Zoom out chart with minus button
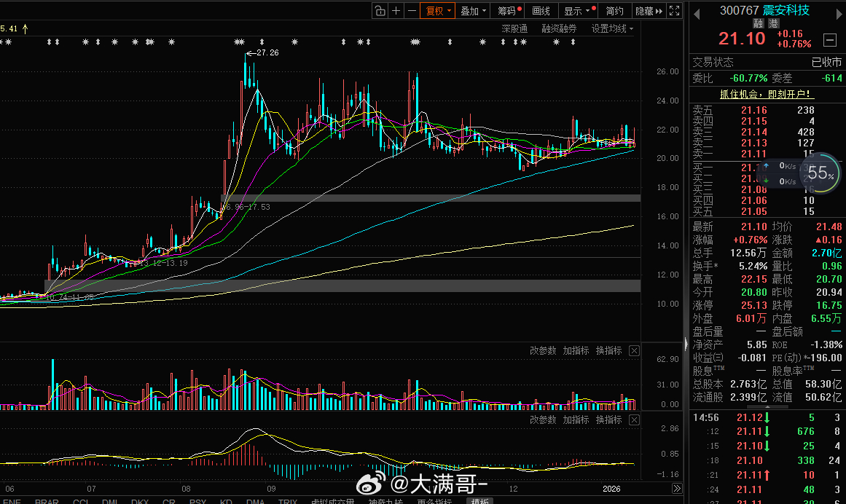Screen dimensions: 846x504 pos(412,11)
